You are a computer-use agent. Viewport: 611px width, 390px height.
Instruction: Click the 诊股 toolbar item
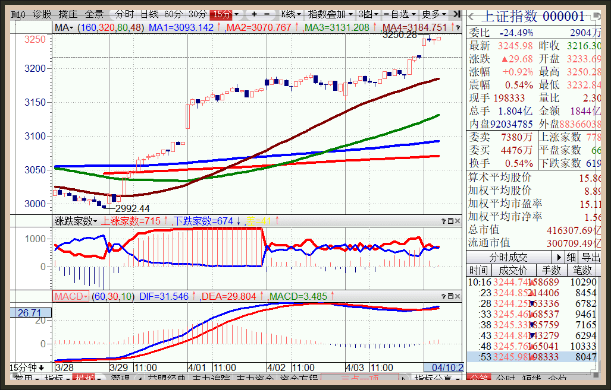(42, 14)
